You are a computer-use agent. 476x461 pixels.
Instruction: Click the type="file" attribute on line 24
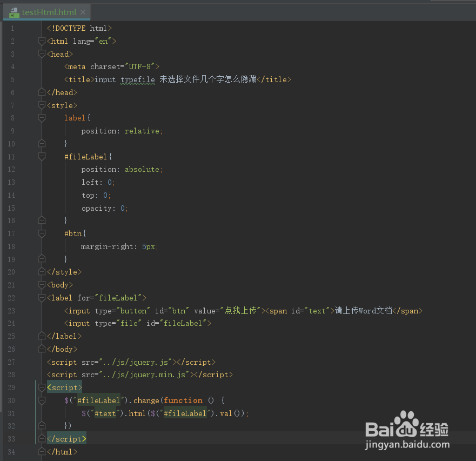(x=118, y=323)
